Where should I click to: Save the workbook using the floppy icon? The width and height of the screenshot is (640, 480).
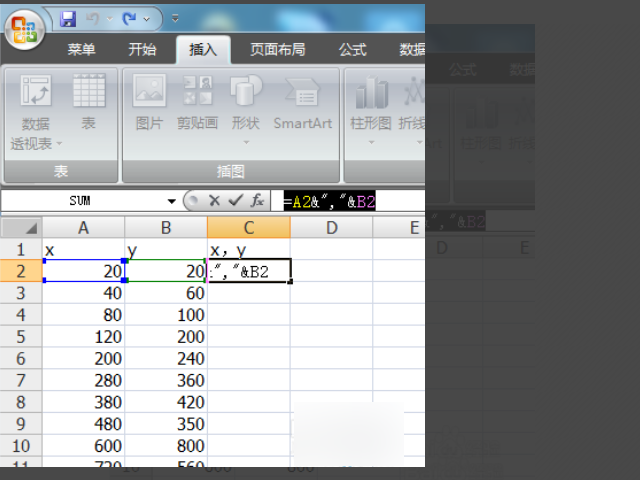point(68,19)
